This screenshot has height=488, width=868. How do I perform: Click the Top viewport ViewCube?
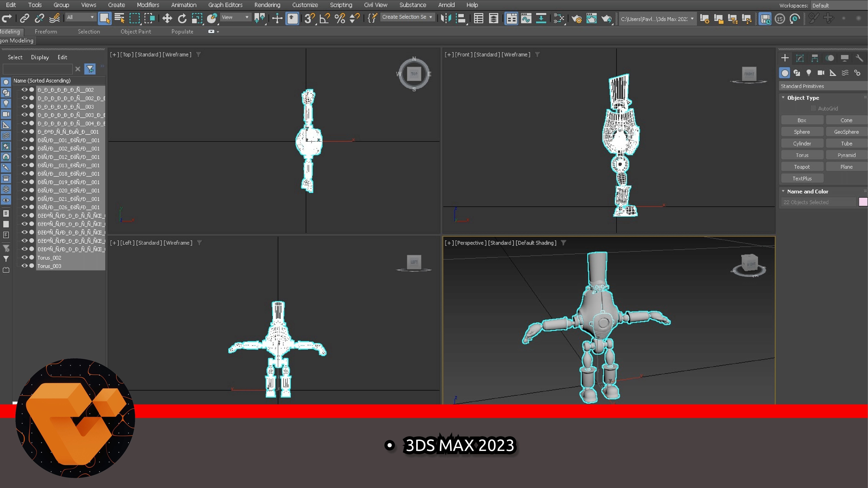tap(414, 74)
